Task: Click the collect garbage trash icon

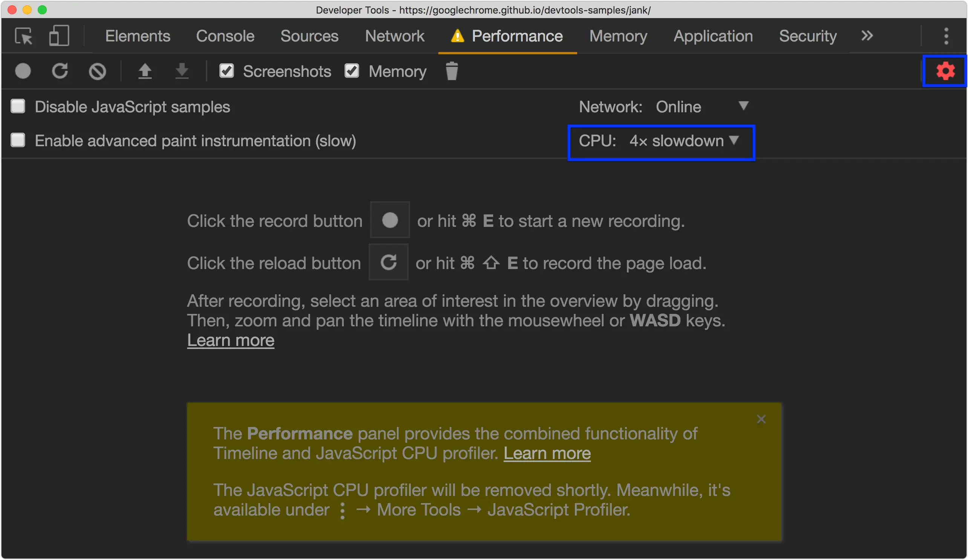Action: click(452, 72)
